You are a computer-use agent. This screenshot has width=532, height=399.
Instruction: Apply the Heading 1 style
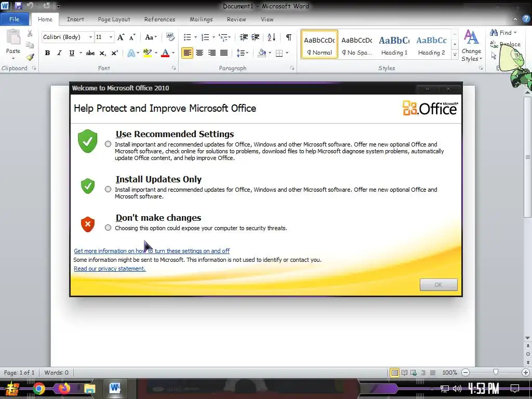coord(394,45)
